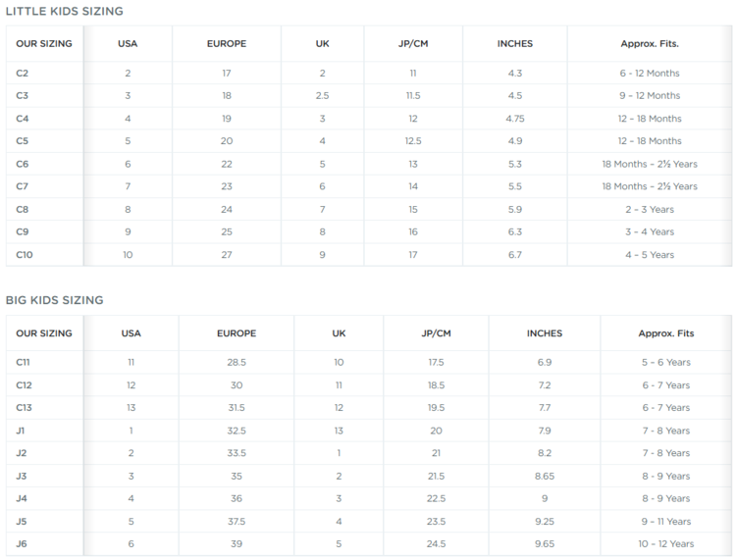Click the C13 size row label

click(24, 408)
